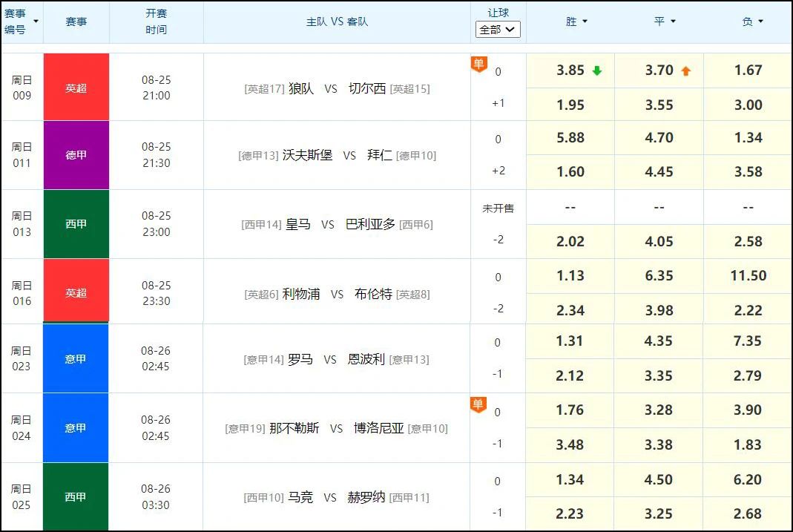This screenshot has height=532, width=793.
Task: Select draw odds 6.35 for 利物浦 vs 布伦特
Action: coord(659,275)
